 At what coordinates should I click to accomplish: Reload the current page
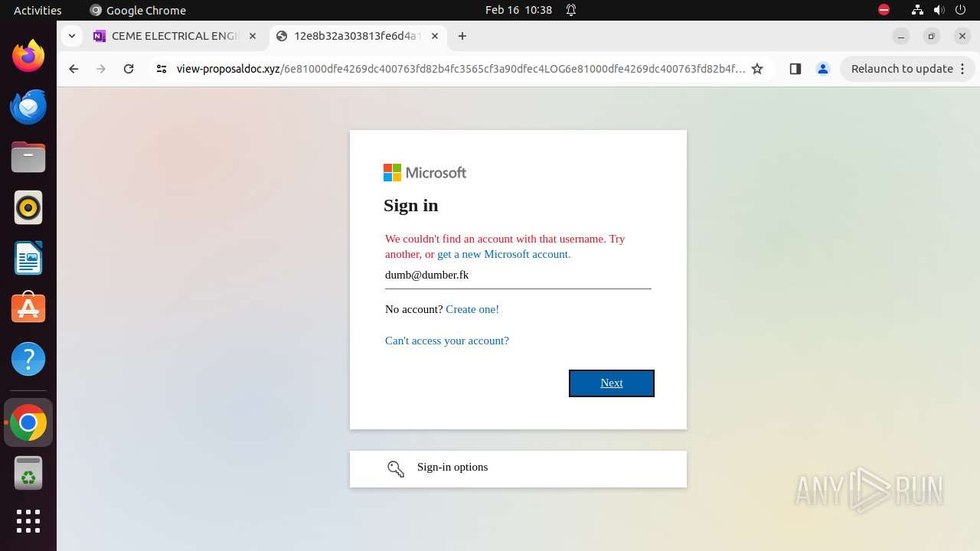(129, 69)
